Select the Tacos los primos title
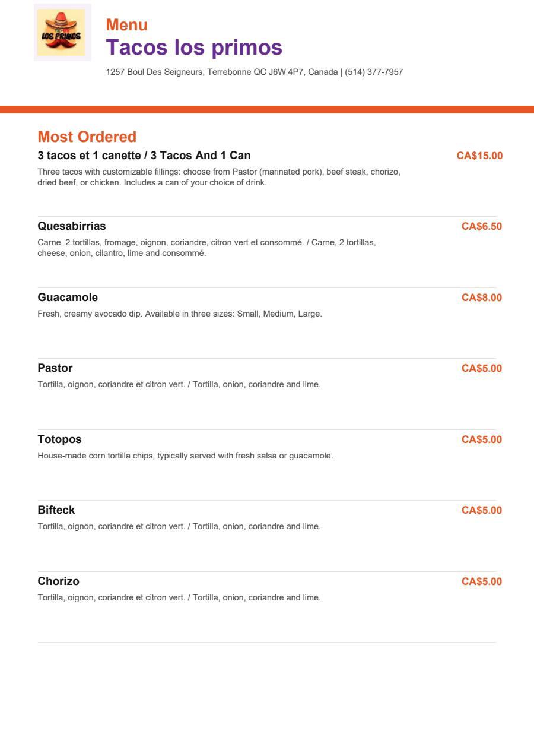 point(194,47)
